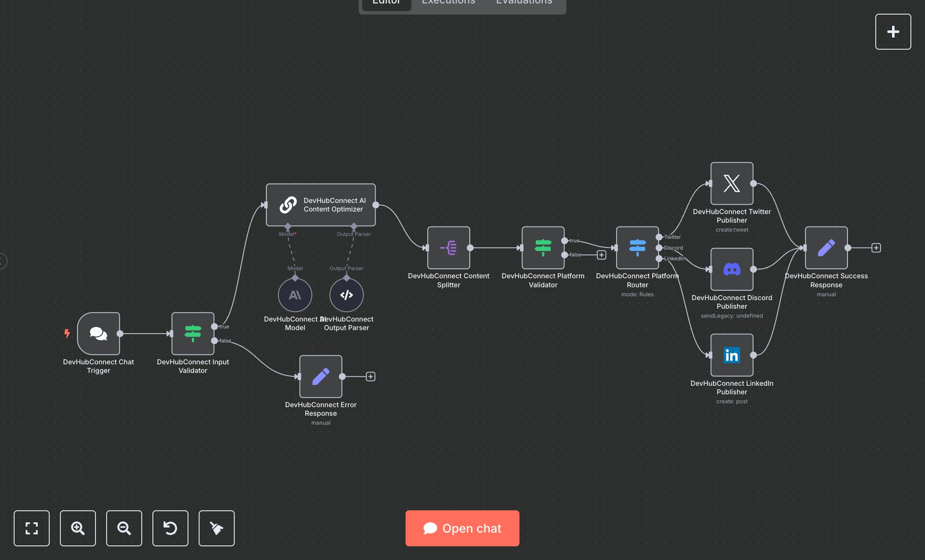Reset the canvas zoom level
The height and width of the screenshot is (560, 925).
coord(170,528)
